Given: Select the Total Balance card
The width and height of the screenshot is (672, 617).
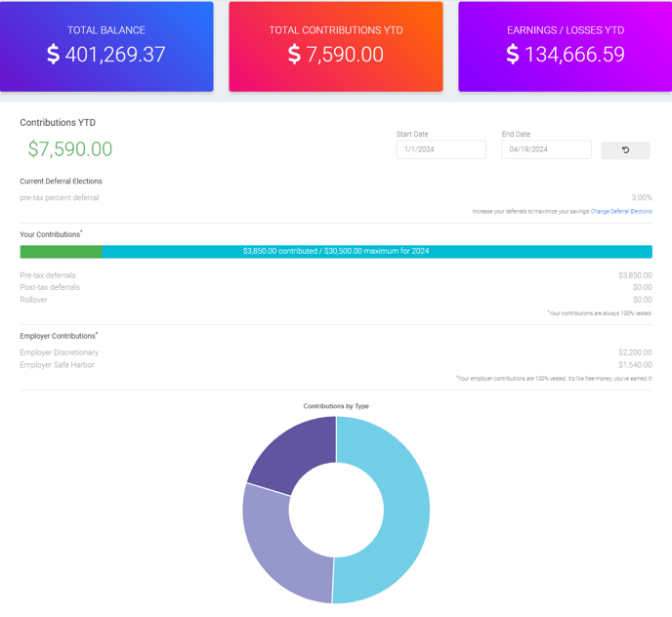Looking at the screenshot, I should click(x=106, y=47).
